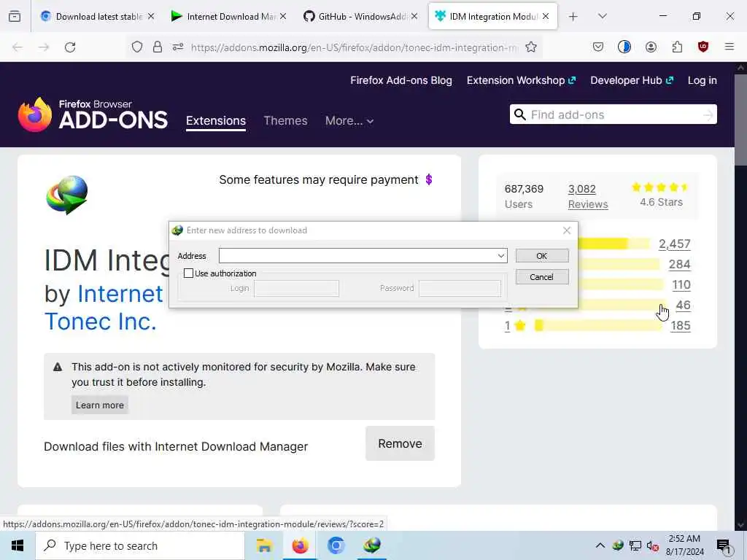Click the Firefox Add-ons logo
This screenshot has height=560, width=747.
pyautogui.click(x=93, y=114)
